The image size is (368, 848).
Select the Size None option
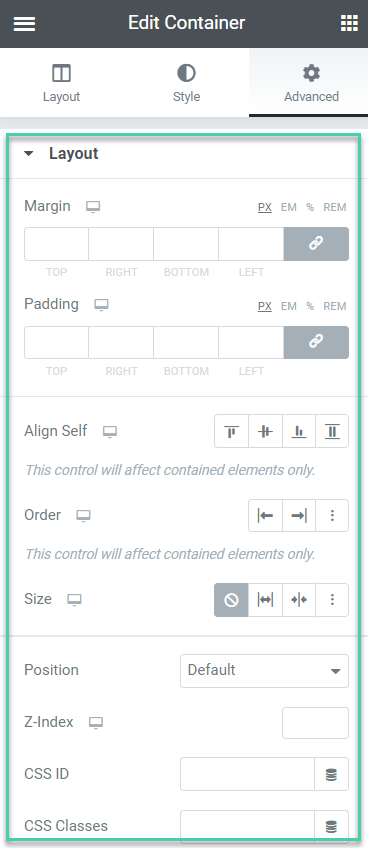pyautogui.click(x=232, y=600)
